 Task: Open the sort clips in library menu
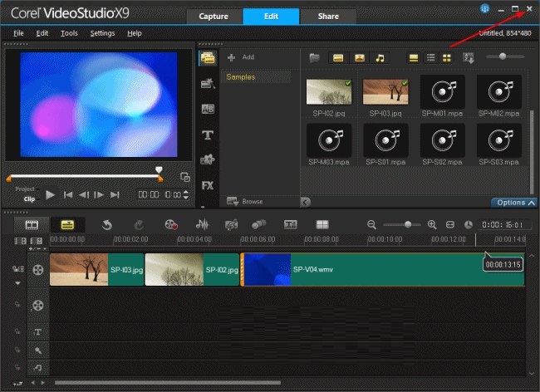(x=469, y=58)
